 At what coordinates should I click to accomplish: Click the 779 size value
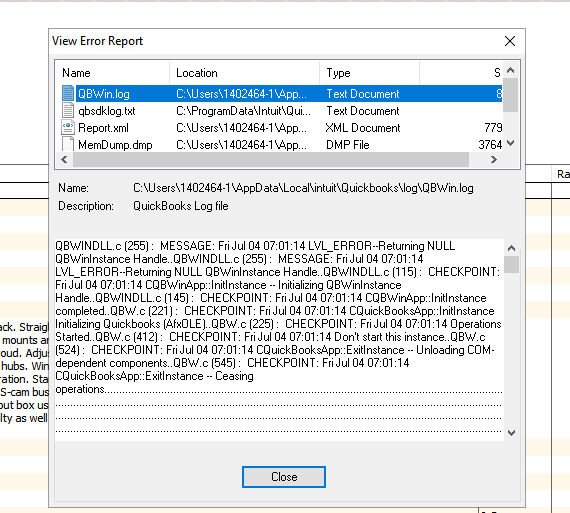point(493,128)
